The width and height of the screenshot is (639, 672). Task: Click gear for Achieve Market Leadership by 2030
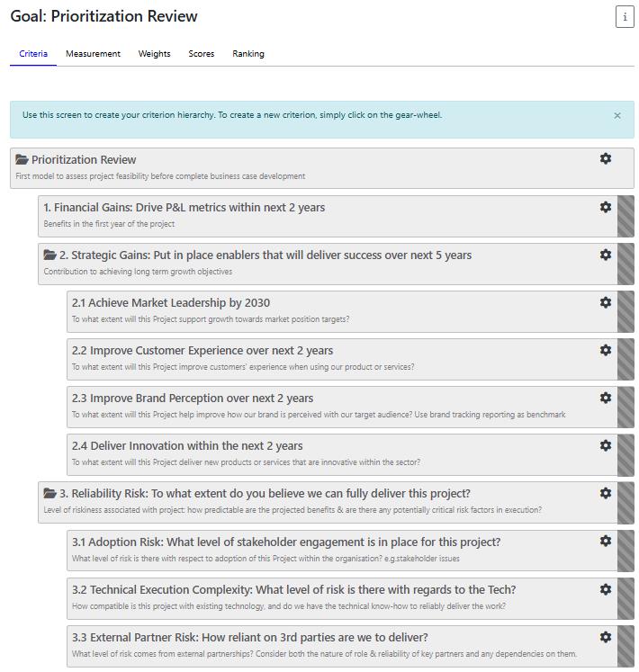(x=605, y=302)
